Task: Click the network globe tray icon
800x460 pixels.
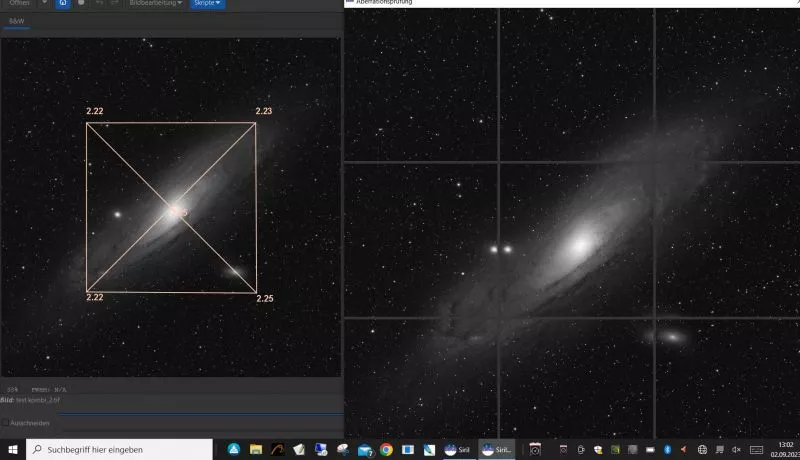Action: (703, 449)
